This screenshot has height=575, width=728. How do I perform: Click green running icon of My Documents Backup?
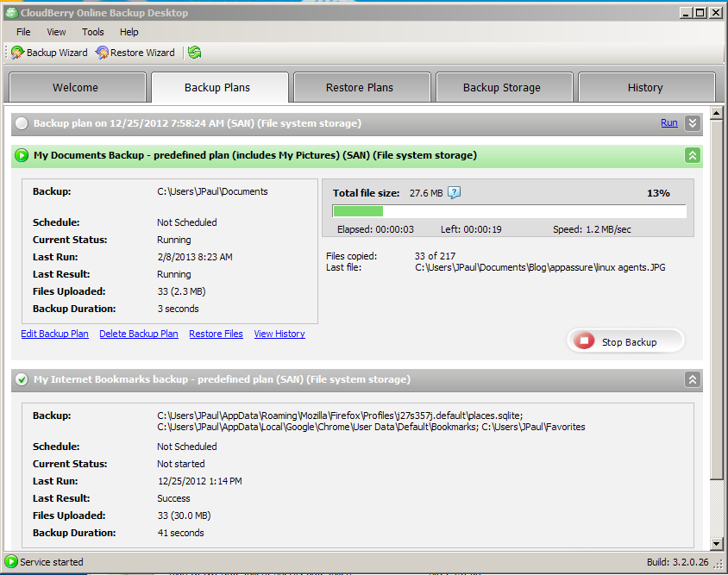click(x=22, y=155)
